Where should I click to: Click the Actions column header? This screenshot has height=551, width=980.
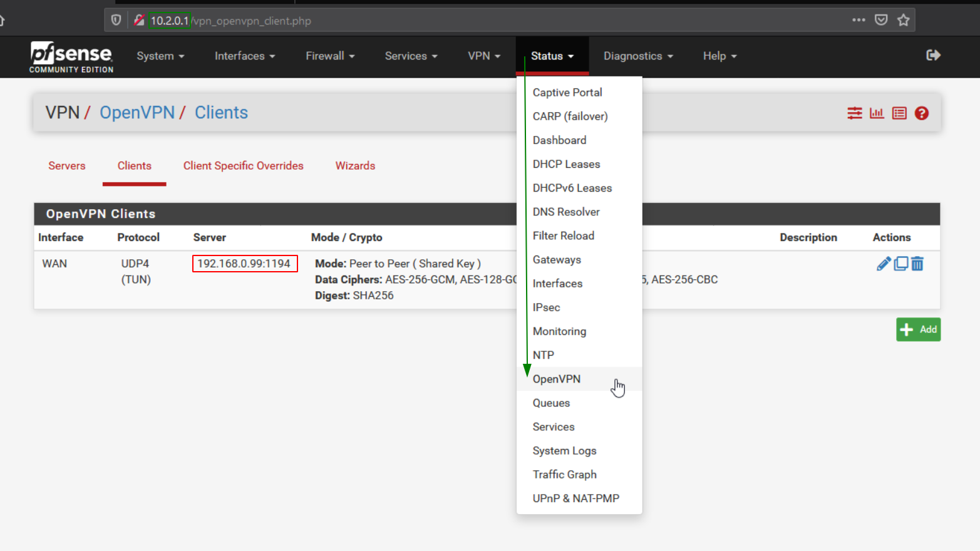[892, 237]
